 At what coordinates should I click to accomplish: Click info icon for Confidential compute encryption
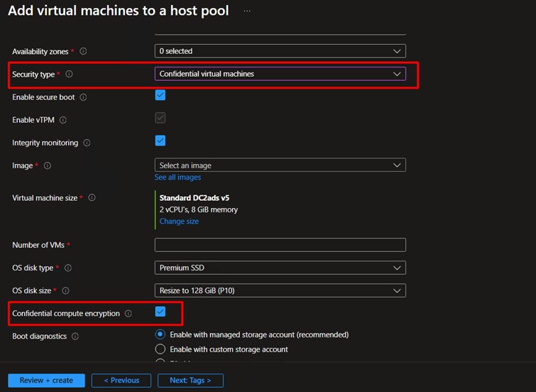(x=128, y=313)
